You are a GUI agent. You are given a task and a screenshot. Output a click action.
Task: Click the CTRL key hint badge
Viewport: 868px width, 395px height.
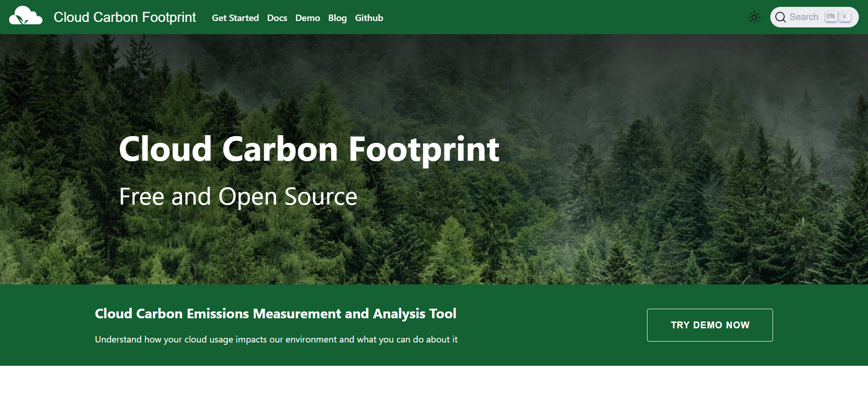[831, 17]
